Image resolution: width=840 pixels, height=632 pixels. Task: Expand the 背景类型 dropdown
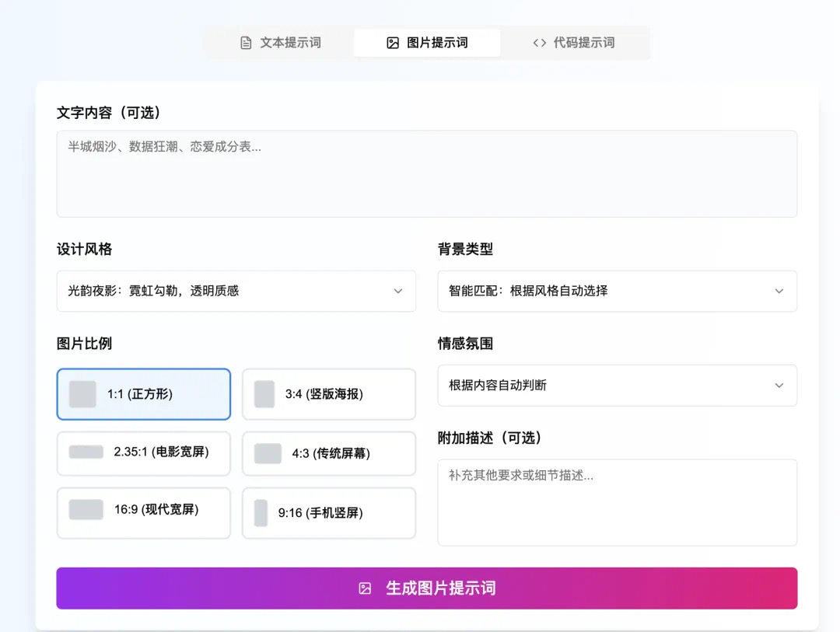click(617, 291)
